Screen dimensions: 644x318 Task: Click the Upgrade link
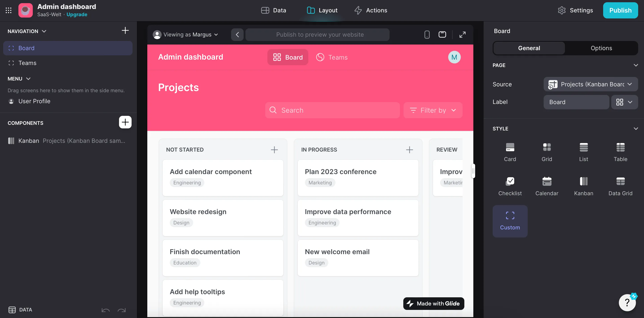tap(77, 15)
